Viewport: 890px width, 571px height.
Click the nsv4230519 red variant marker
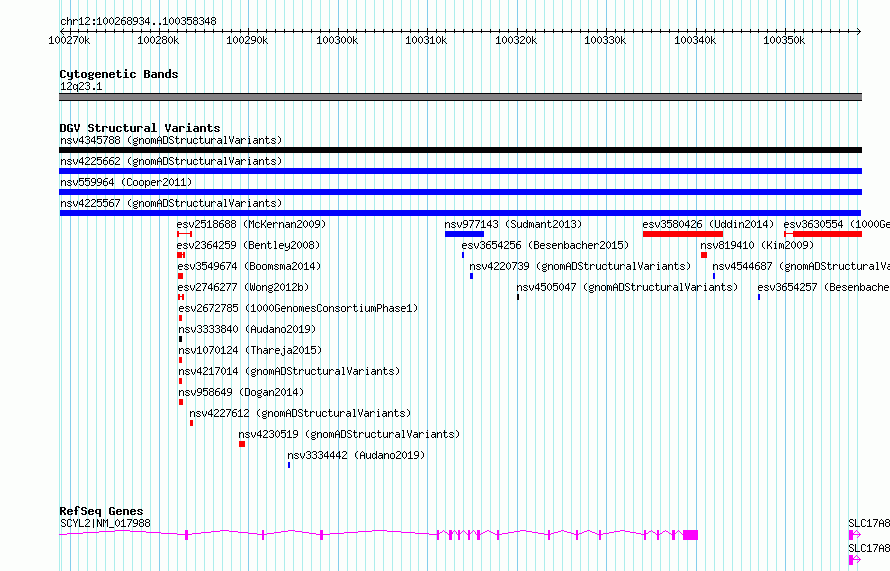242,444
